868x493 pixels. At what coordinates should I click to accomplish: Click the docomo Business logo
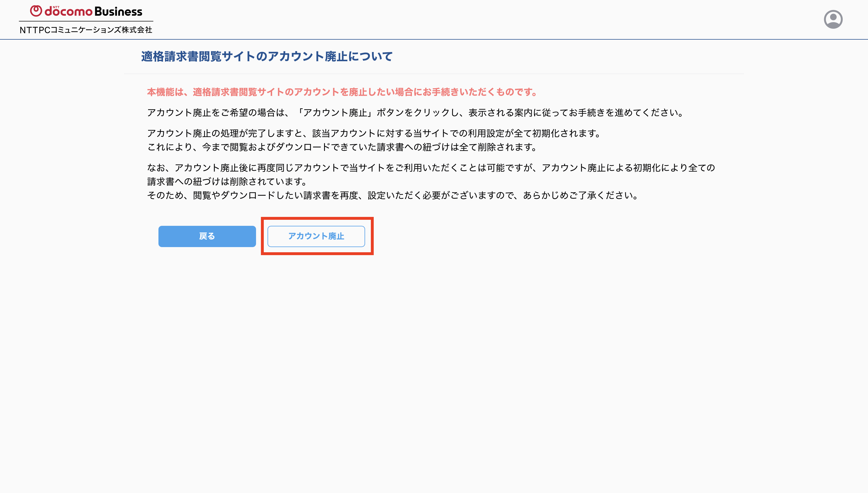[x=86, y=11]
